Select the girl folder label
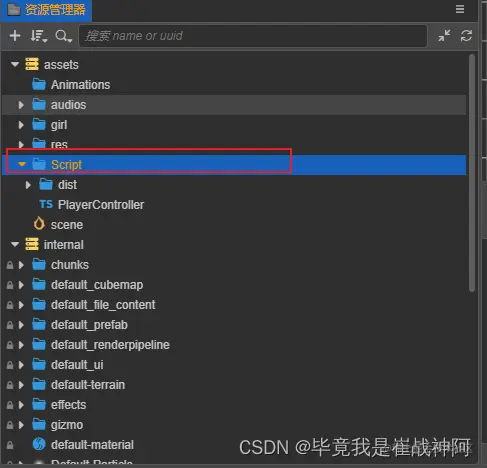The image size is (487, 468). click(59, 125)
